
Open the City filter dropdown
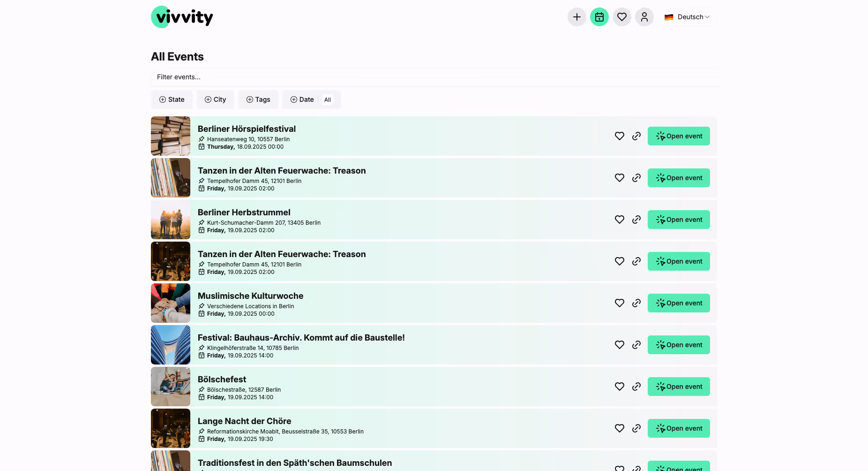(215, 99)
